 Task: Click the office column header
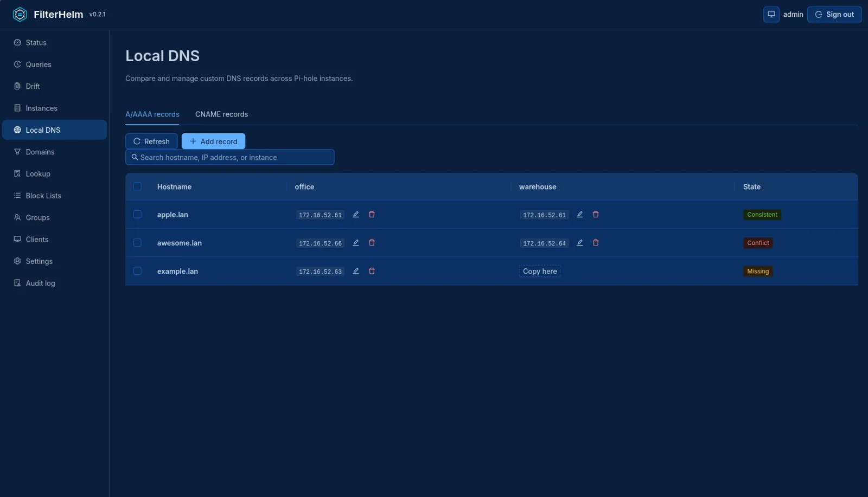[304, 187]
